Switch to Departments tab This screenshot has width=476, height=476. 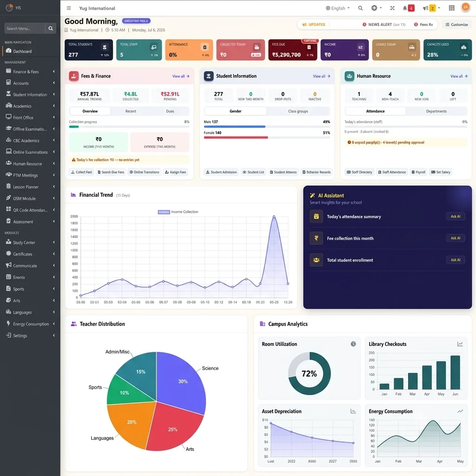pos(436,111)
